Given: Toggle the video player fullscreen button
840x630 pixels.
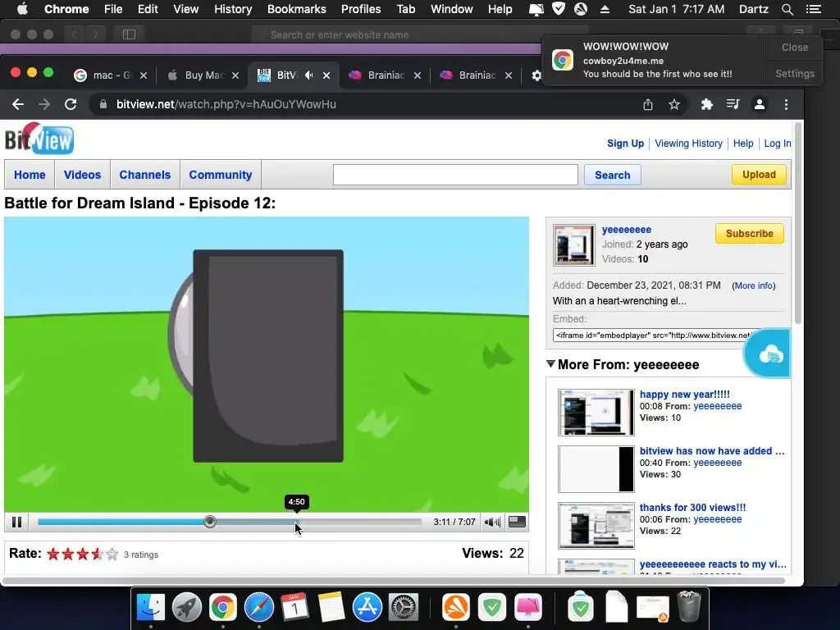Looking at the screenshot, I should click(517, 521).
